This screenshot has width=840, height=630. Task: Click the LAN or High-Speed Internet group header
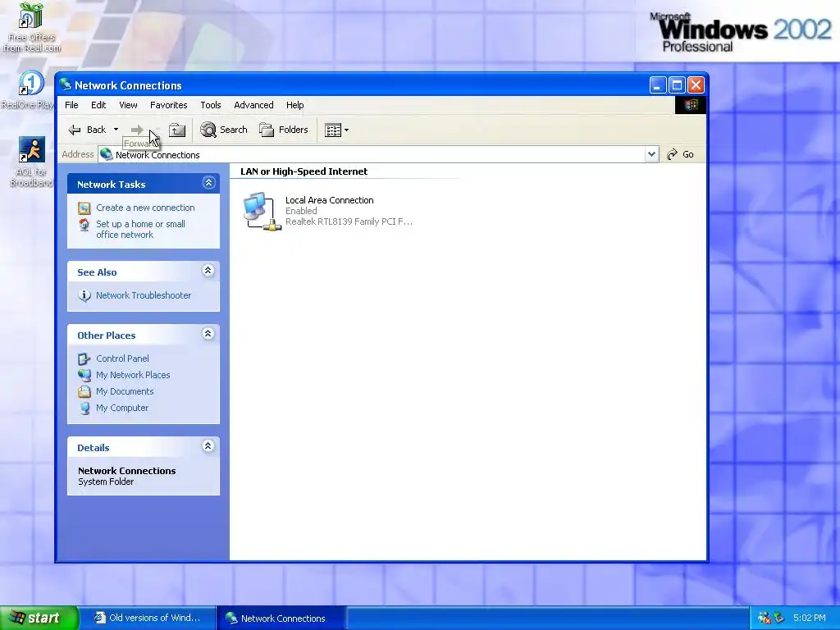[304, 171]
